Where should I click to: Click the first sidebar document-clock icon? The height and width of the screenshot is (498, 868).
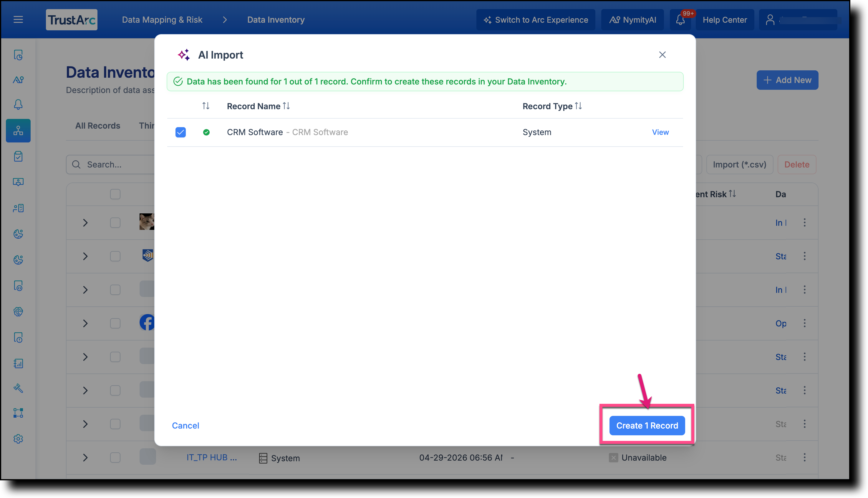(18, 55)
